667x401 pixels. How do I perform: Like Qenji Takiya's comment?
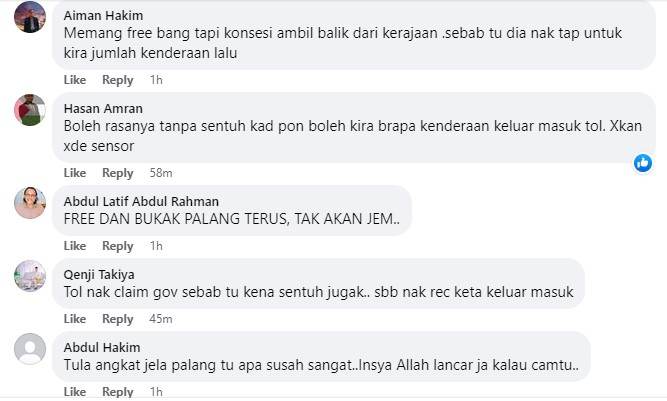[x=75, y=319]
